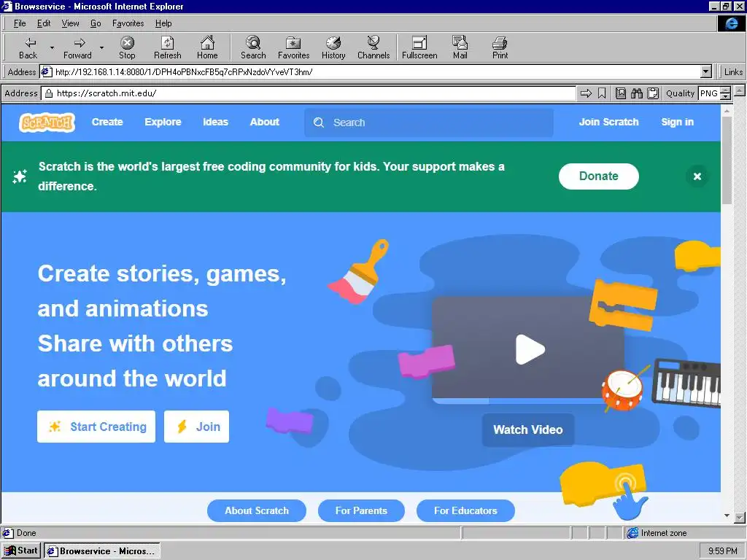Click the Browservice go arrow icon
The height and width of the screenshot is (560, 747).
point(586,93)
